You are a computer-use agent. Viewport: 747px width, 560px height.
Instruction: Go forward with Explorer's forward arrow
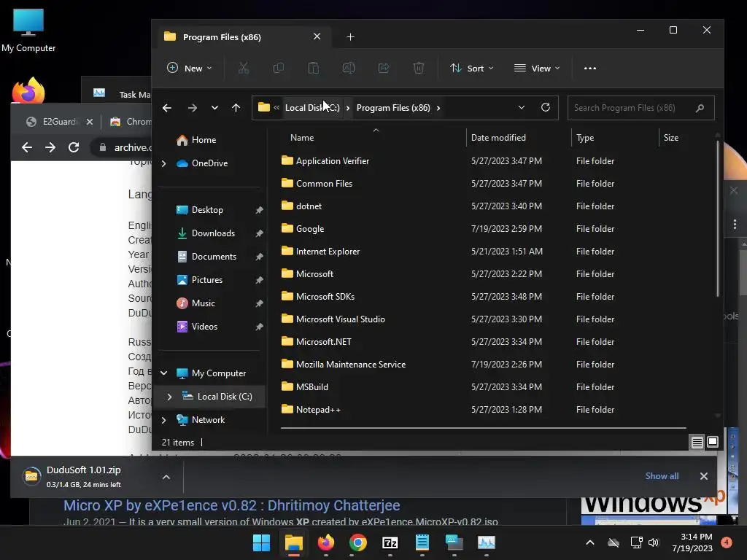click(x=193, y=108)
